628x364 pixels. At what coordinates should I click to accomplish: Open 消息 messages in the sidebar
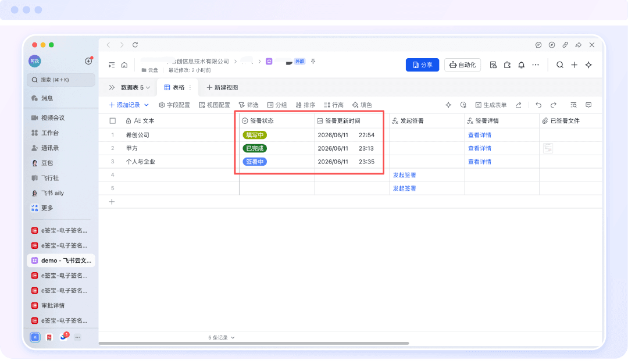(x=61, y=98)
